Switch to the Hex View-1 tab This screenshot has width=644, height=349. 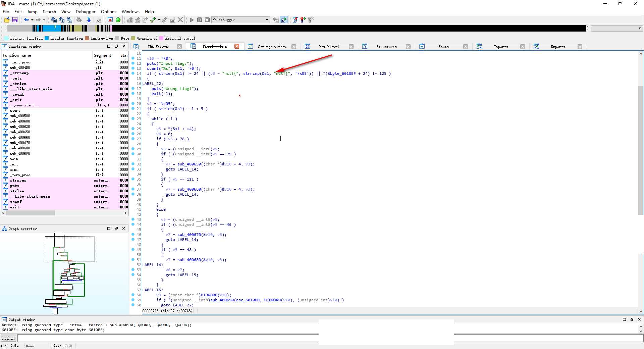[x=329, y=47]
